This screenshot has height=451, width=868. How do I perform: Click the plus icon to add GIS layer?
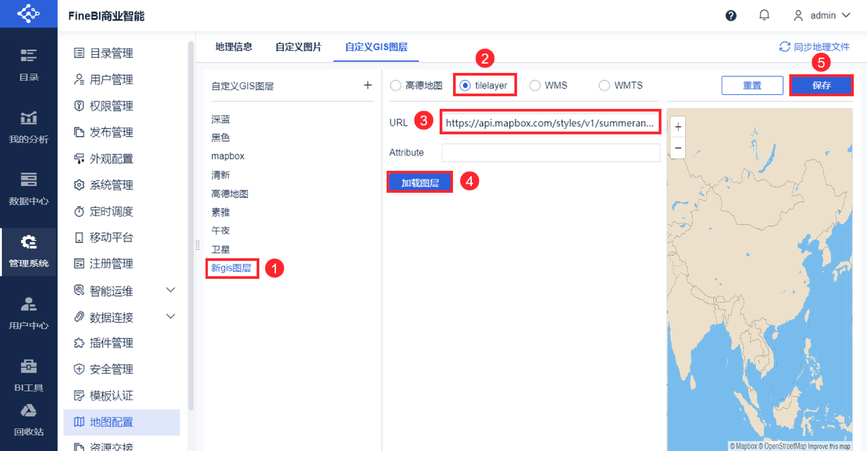(368, 85)
